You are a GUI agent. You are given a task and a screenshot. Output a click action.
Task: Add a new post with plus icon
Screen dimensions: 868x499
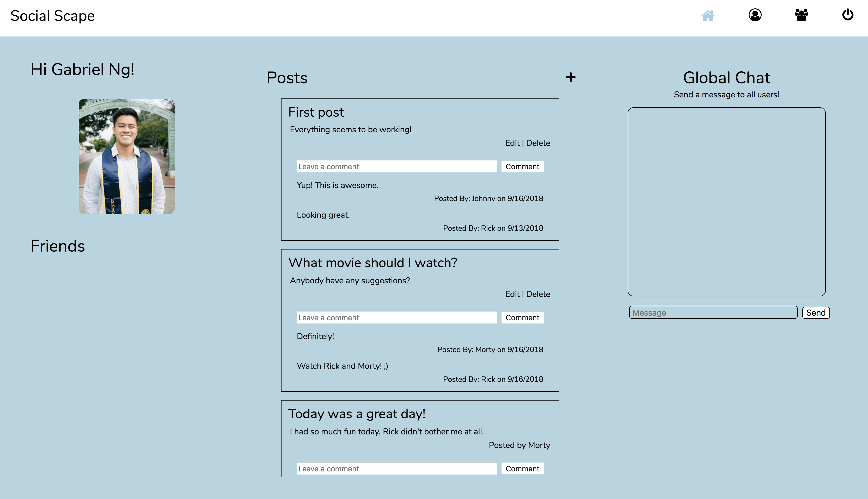pos(571,77)
